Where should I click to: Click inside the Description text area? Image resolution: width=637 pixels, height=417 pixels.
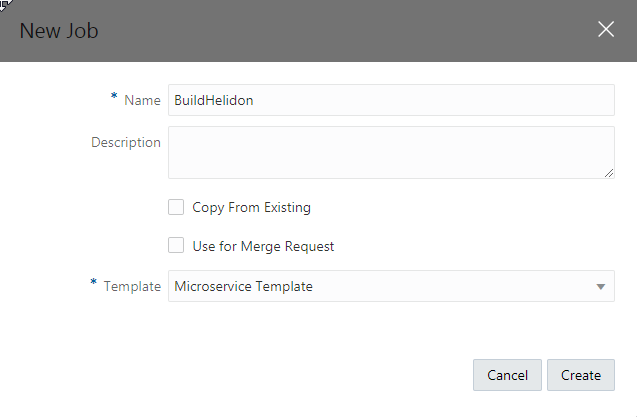pyautogui.click(x=390, y=152)
